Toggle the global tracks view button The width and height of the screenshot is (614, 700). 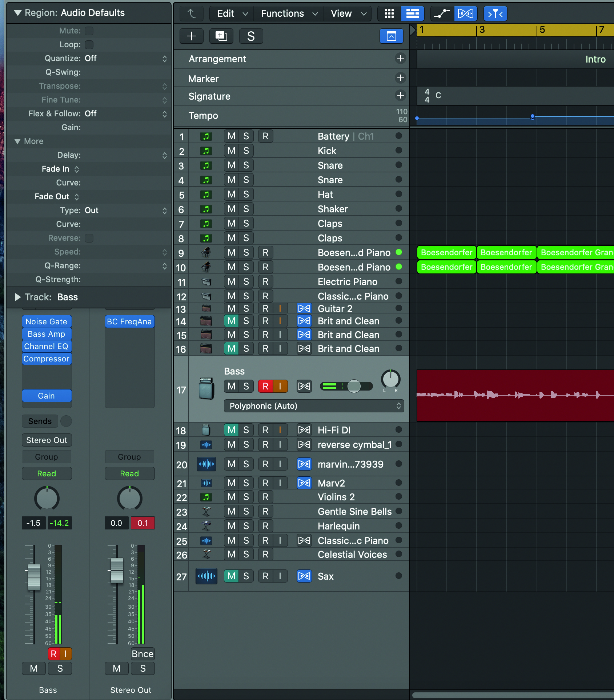(x=391, y=36)
